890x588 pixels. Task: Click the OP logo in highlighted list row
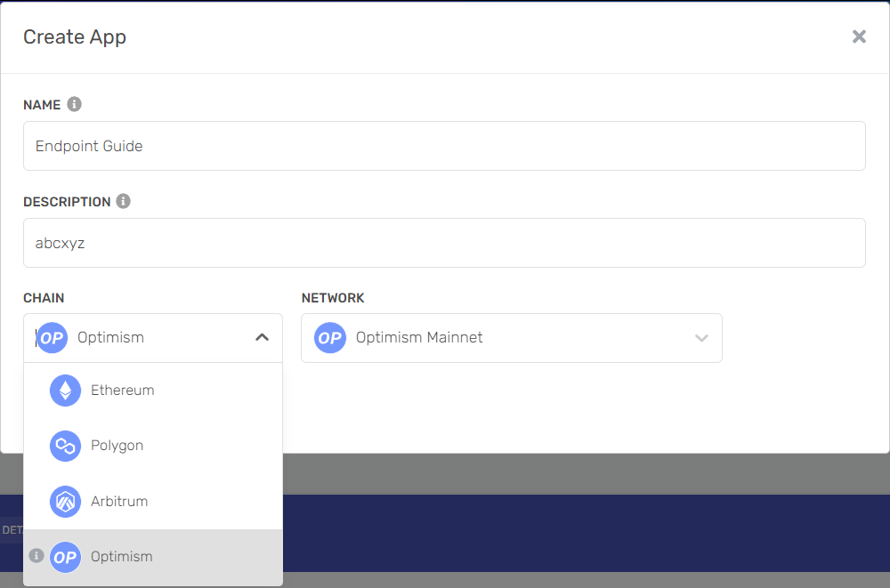pos(65,557)
